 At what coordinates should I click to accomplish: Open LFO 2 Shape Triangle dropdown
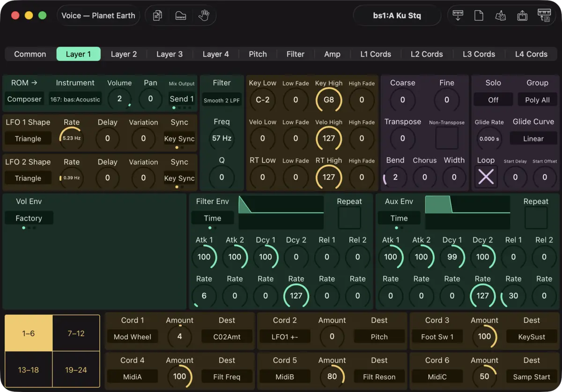tap(28, 178)
